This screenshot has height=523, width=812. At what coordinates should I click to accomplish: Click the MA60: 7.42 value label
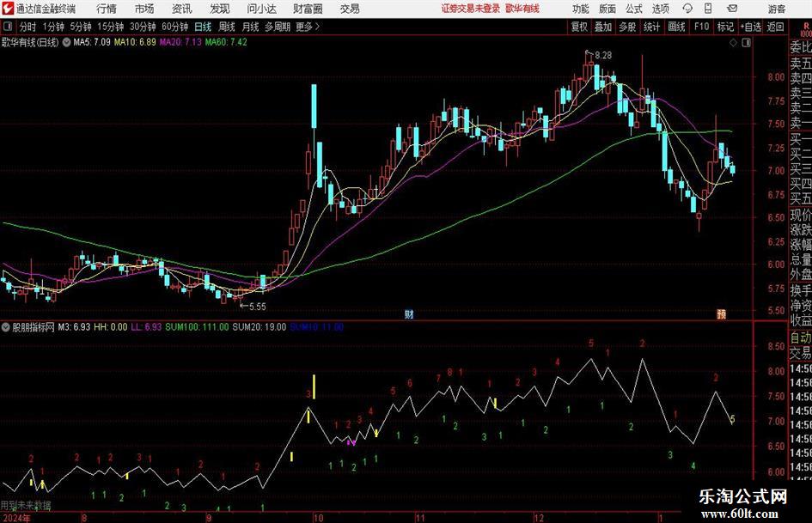click(226, 42)
